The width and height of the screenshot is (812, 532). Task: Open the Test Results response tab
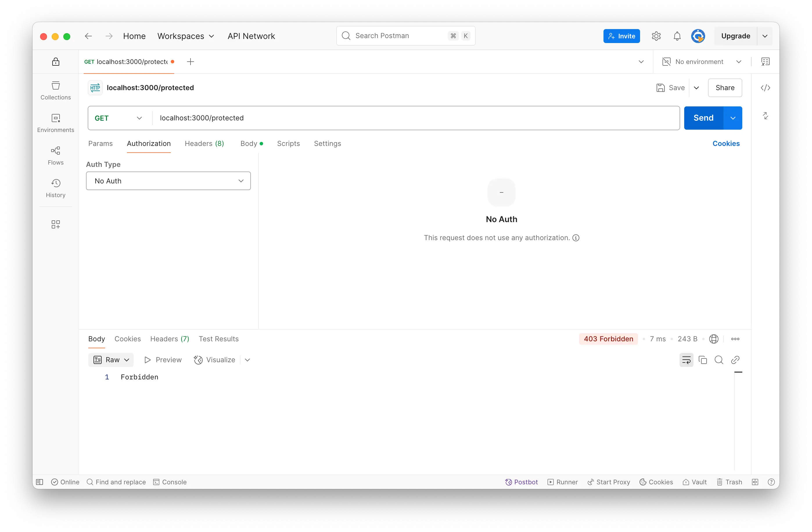point(219,339)
